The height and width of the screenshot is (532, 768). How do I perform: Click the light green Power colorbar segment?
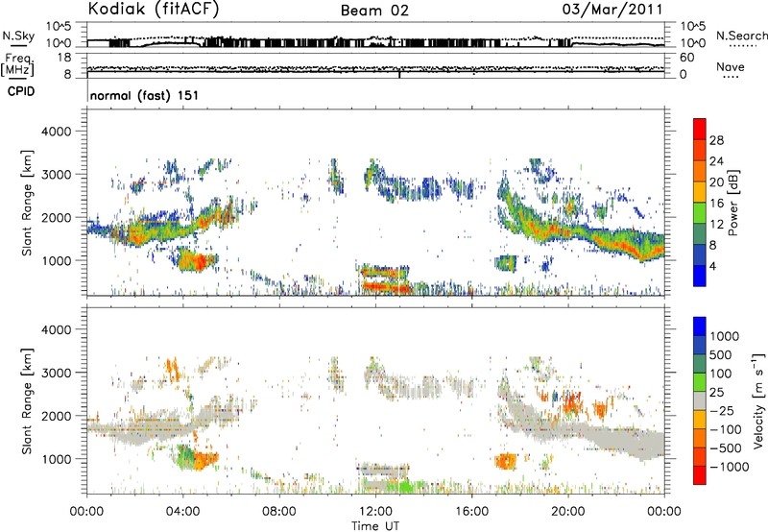point(700,213)
